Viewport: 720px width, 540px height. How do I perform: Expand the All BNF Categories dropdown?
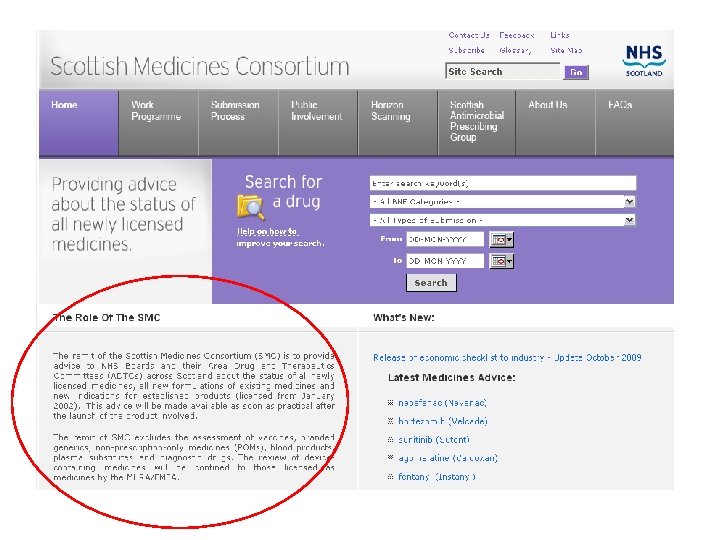(x=503, y=202)
